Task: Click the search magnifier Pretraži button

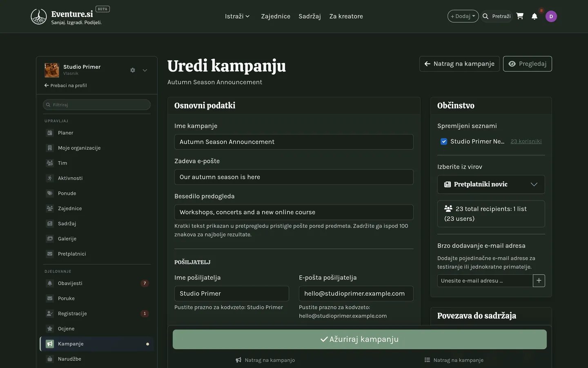Action: (497, 16)
